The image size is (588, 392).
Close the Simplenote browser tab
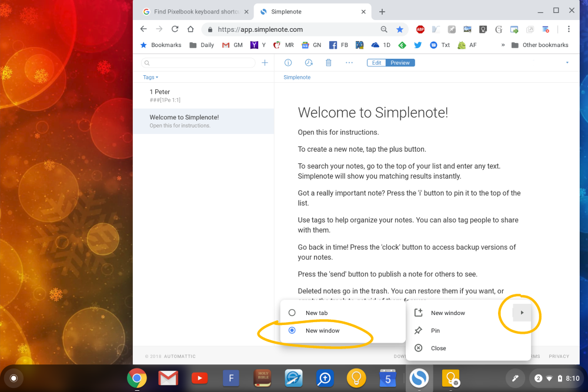click(x=363, y=12)
